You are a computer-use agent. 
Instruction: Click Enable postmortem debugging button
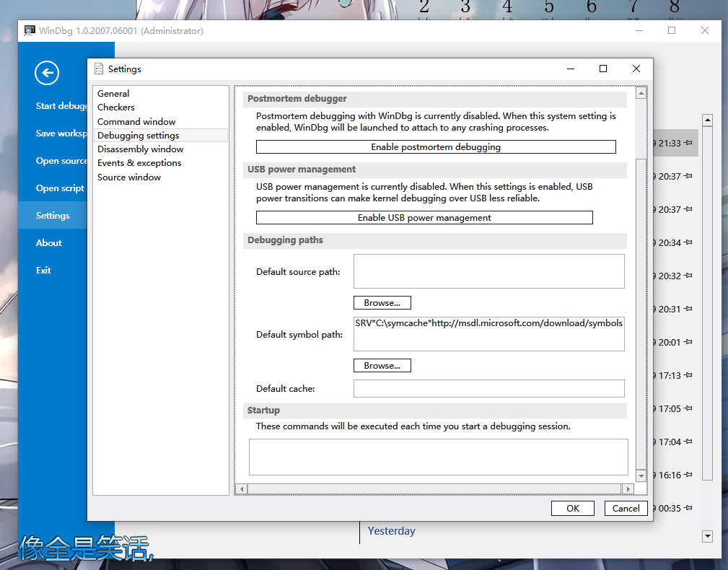click(436, 147)
